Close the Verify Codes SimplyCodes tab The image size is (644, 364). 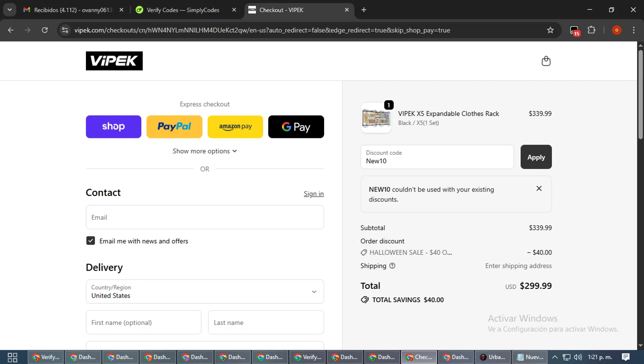234,10
